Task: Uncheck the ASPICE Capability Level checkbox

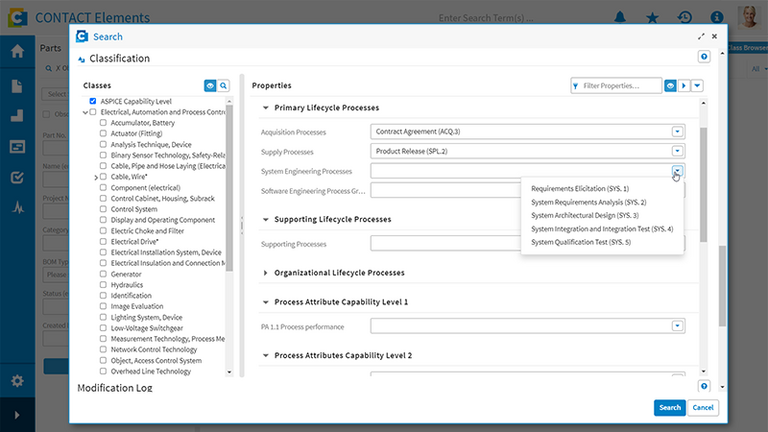Action: pos(93,101)
